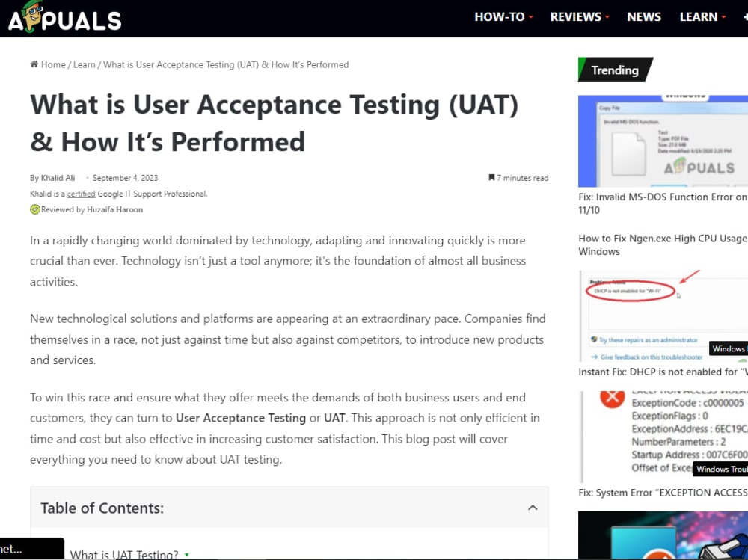Go to the NEWS section
The width and height of the screenshot is (748, 560).
[643, 16]
